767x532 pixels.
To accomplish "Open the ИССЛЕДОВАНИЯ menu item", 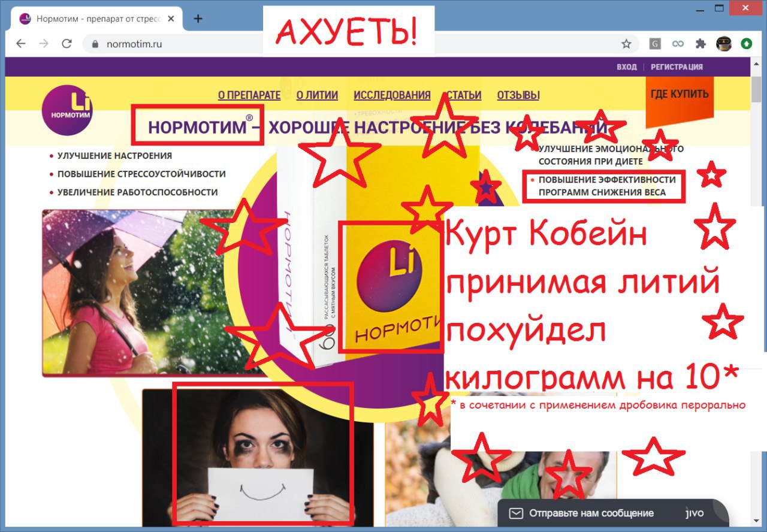I will [392, 95].
